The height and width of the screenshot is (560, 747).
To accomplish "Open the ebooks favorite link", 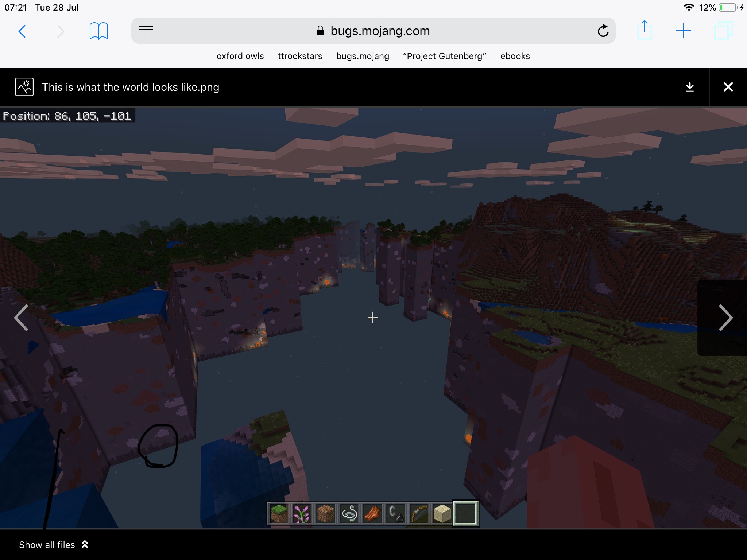I will 515,56.
